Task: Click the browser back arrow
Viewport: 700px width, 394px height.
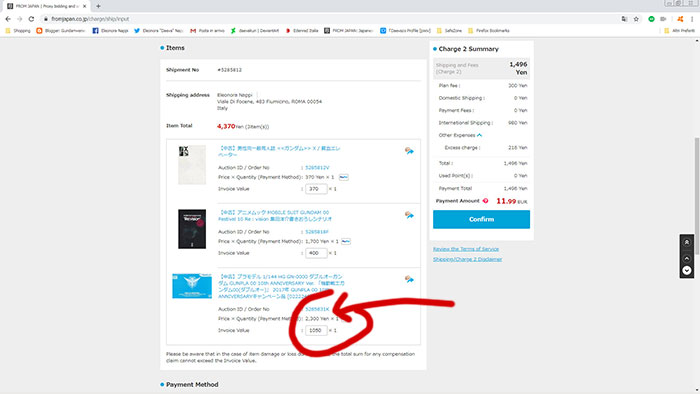Action: (x=8, y=19)
